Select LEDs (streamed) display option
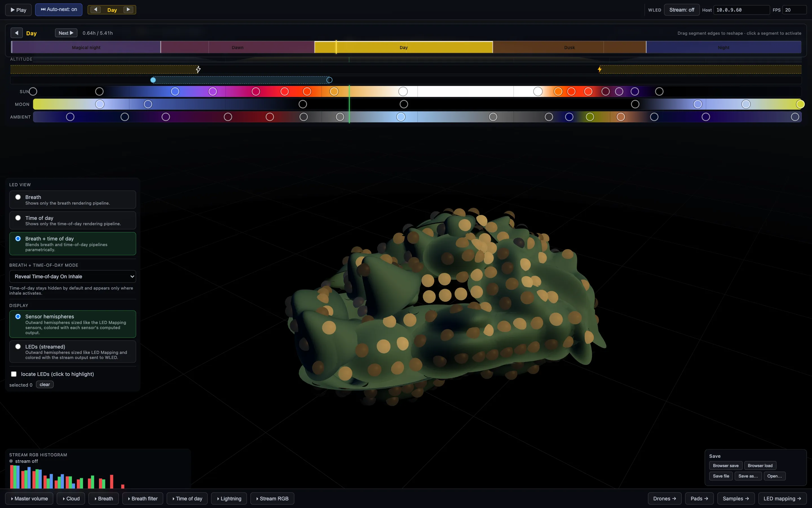The image size is (812, 508). tap(72, 352)
